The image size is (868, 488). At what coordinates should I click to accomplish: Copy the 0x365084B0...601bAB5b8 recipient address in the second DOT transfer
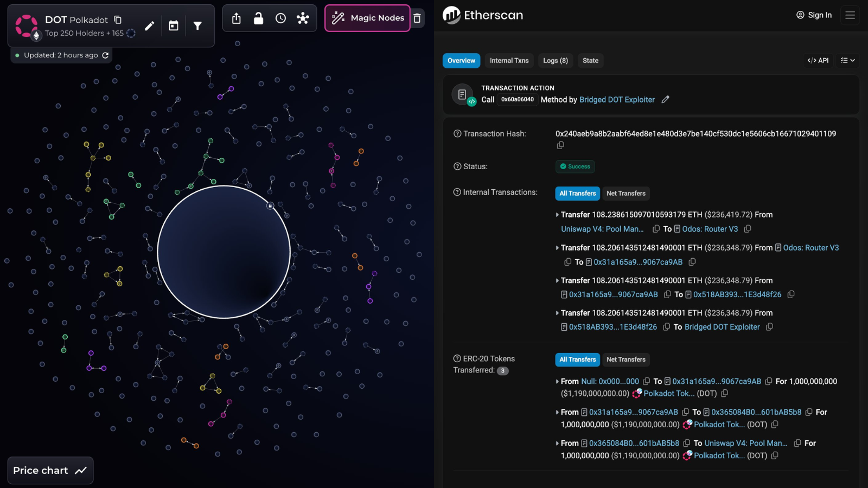(809, 413)
